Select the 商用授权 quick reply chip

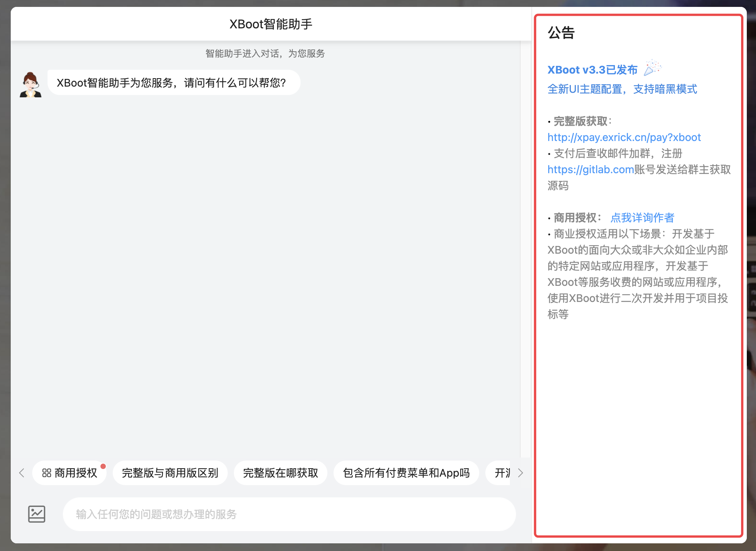coord(69,473)
